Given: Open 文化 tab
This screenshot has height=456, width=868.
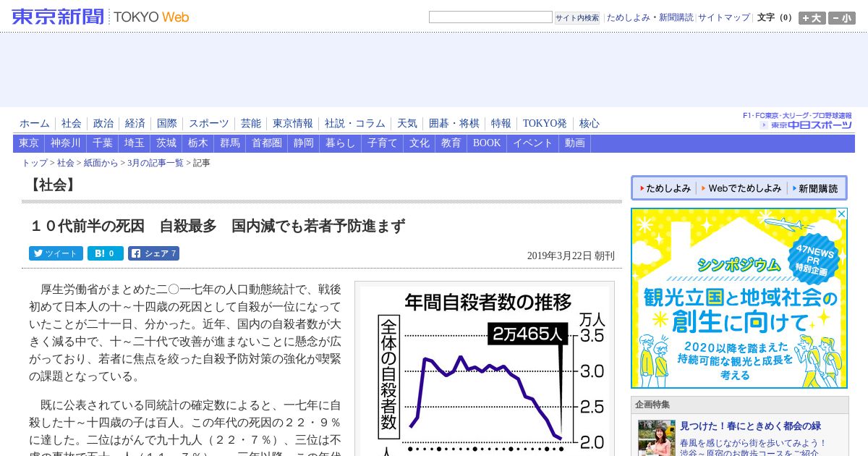Looking at the screenshot, I should point(420,143).
